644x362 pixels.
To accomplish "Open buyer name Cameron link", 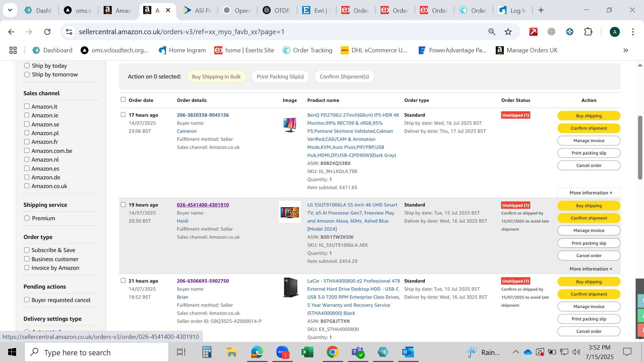I will pos(187,131).
